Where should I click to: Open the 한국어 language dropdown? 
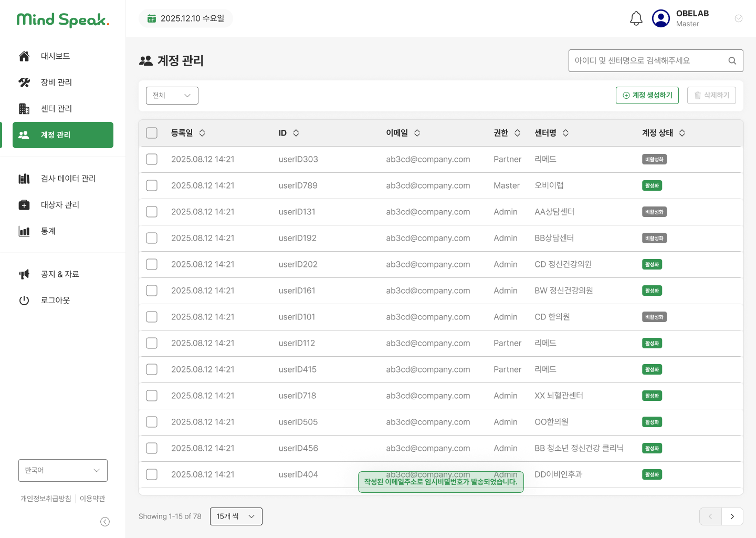click(63, 471)
